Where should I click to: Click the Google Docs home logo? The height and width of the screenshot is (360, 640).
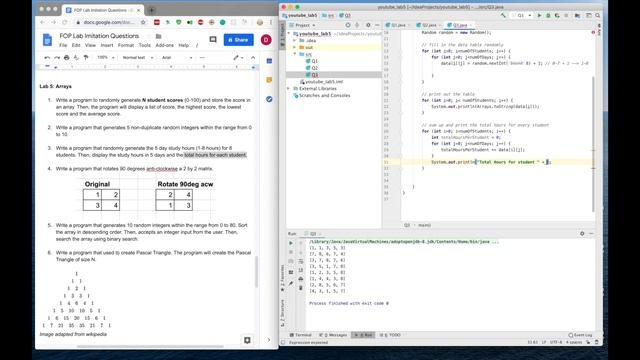(x=47, y=40)
